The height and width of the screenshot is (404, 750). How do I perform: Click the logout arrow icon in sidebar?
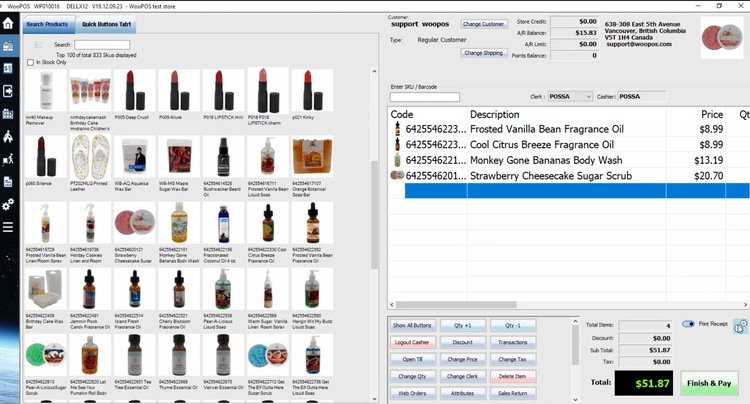[8, 91]
